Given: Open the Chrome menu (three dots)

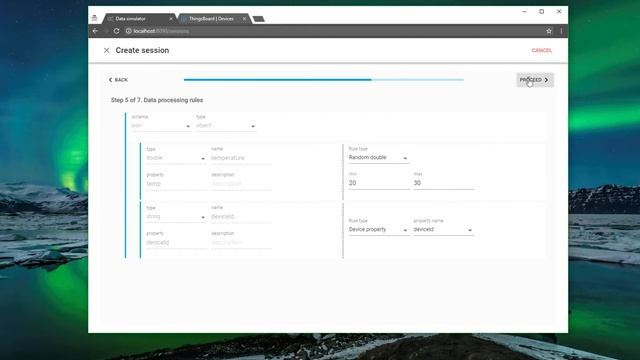Looking at the screenshot, I should tap(561, 31).
